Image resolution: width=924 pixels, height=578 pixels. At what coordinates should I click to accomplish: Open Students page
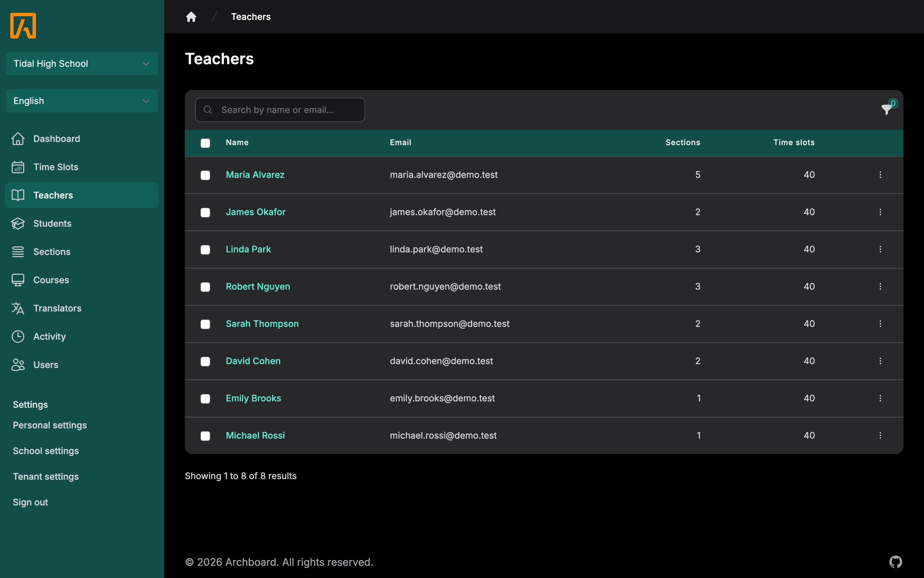82,223
